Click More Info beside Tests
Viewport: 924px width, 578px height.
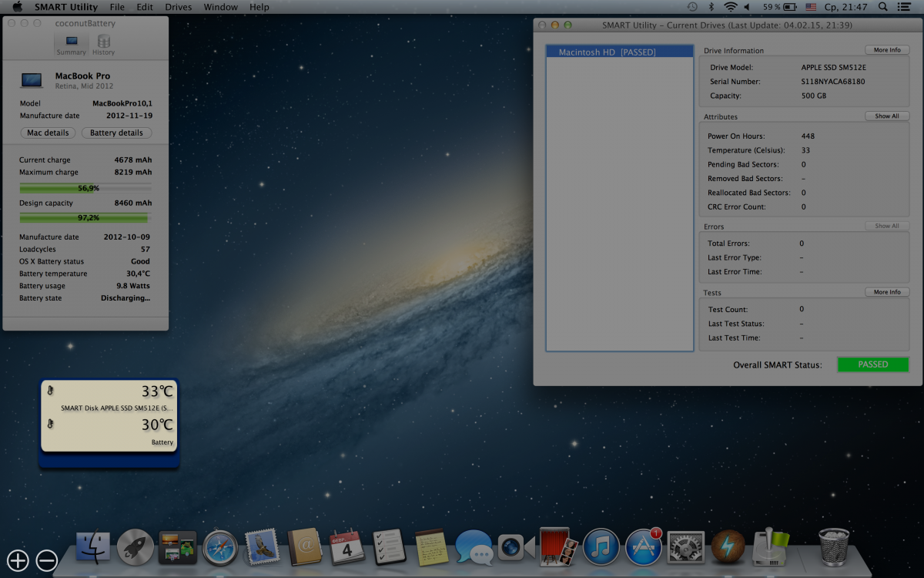point(887,292)
